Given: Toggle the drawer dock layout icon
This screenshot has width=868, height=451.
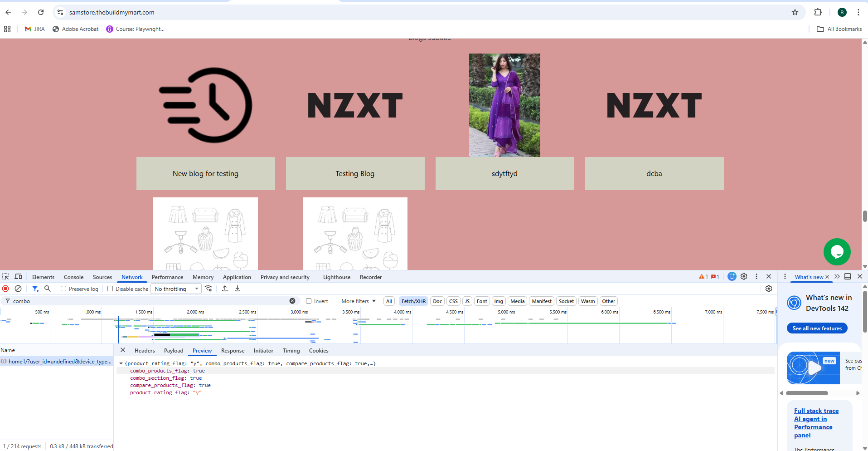Looking at the screenshot, I should [x=848, y=276].
